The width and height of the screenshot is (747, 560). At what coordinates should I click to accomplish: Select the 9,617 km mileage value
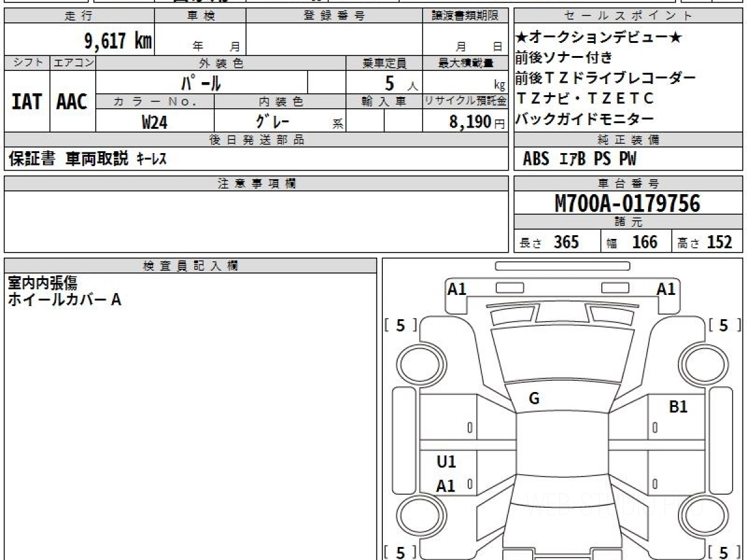(118, 41)
